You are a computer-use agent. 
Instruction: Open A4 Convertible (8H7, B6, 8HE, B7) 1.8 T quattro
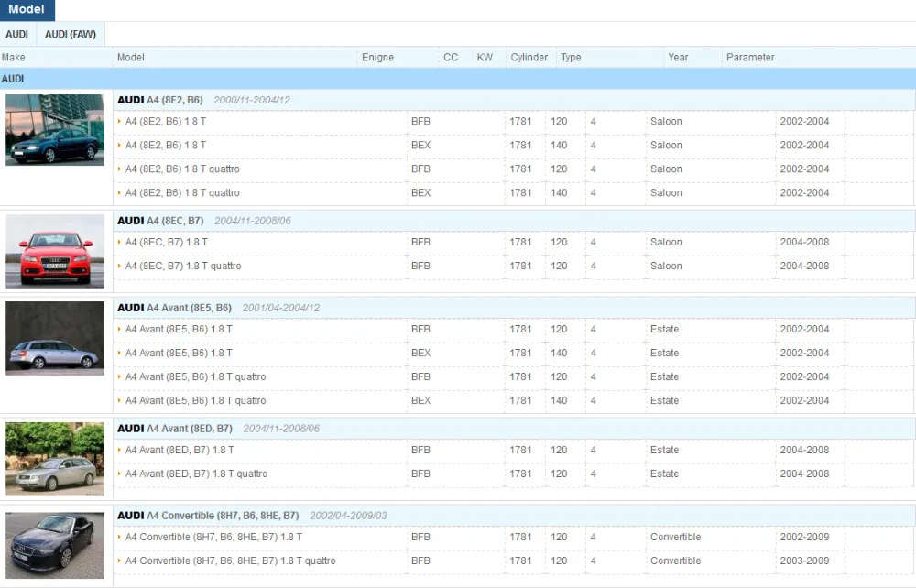pyautogui.click(x=231, y=561)
